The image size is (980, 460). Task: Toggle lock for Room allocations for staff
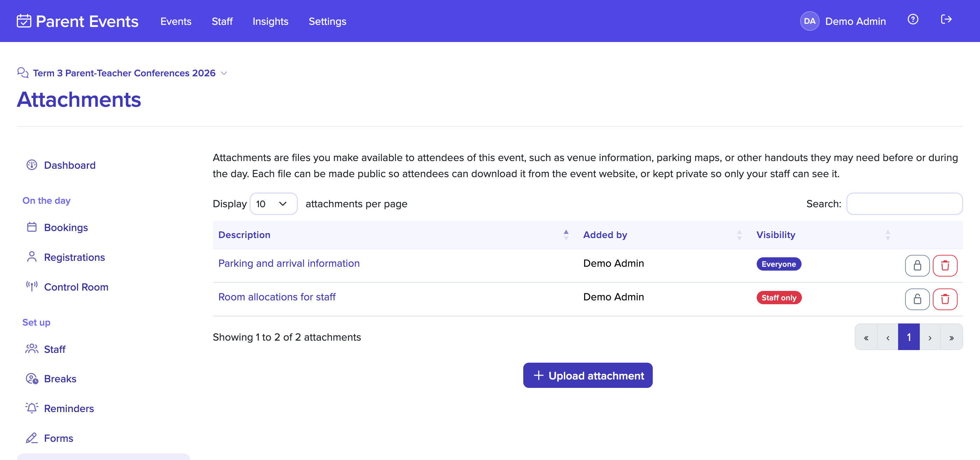tap(917, 299)
